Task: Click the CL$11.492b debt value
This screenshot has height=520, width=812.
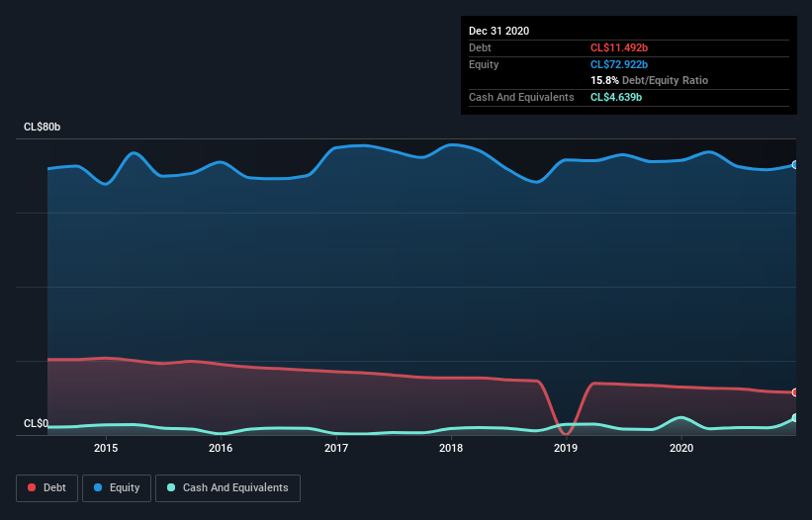Action: [619, 47]
